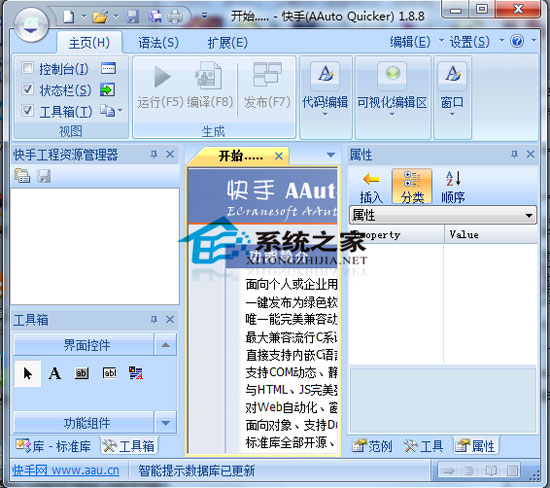Click the 发布(F7) publish button
Screen dimensions: 550x488
tap(267, 86)
